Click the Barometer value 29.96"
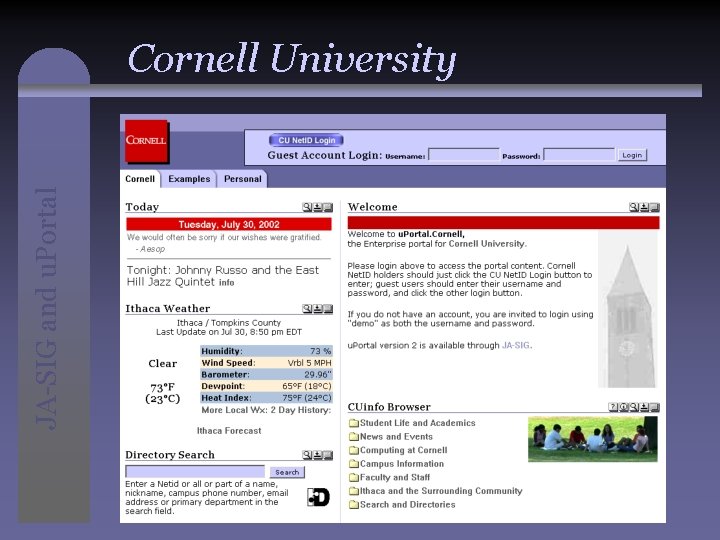This screenshot has height=540, width=720. coord(318,375)
